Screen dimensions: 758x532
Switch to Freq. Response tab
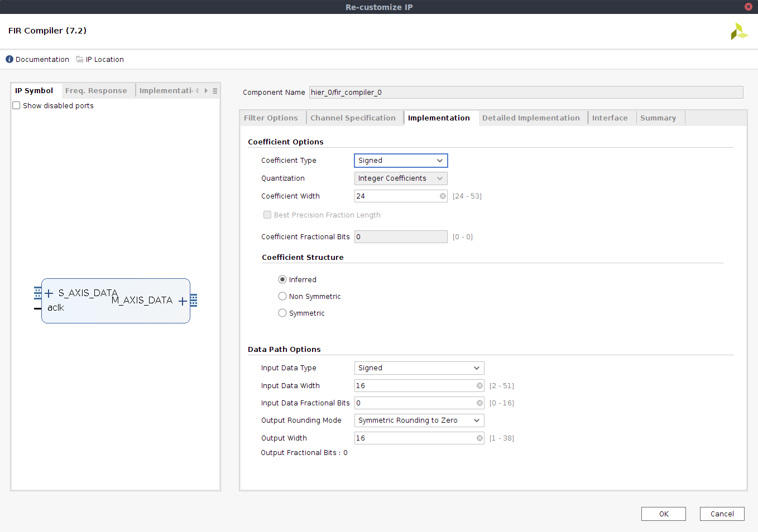pyautogui.click(x=96, y=91)
